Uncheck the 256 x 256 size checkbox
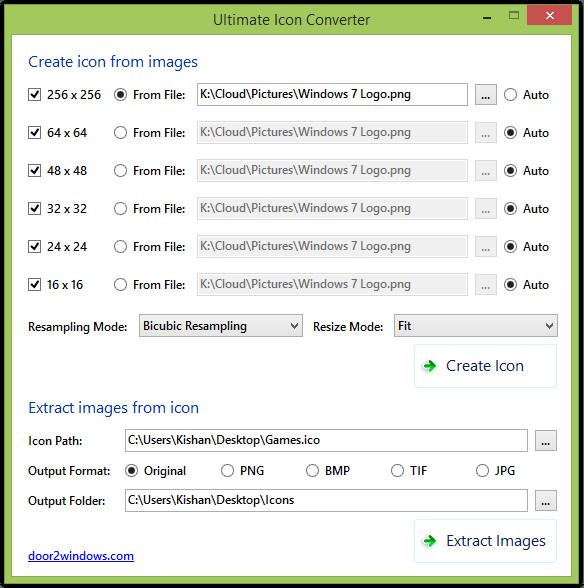 [35, 94]
